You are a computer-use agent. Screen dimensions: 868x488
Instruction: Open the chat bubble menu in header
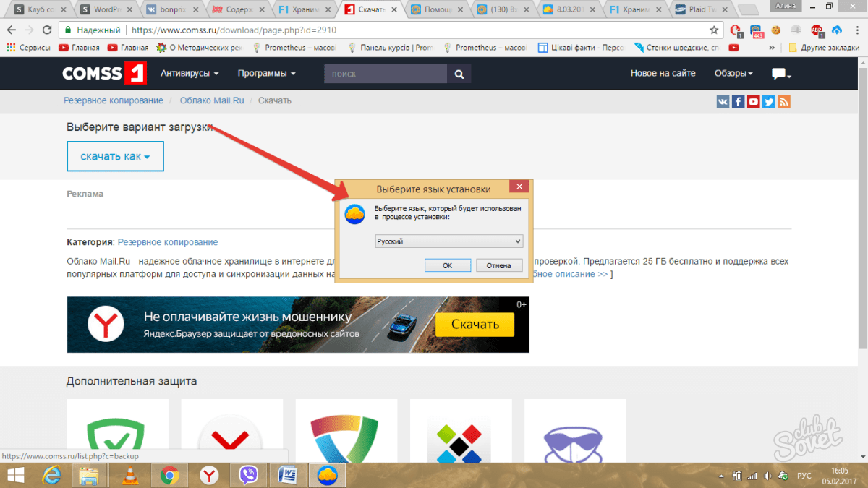[781, 74]
